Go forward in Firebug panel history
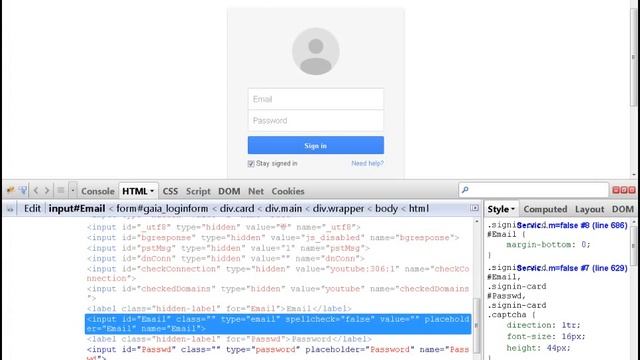 47,190
